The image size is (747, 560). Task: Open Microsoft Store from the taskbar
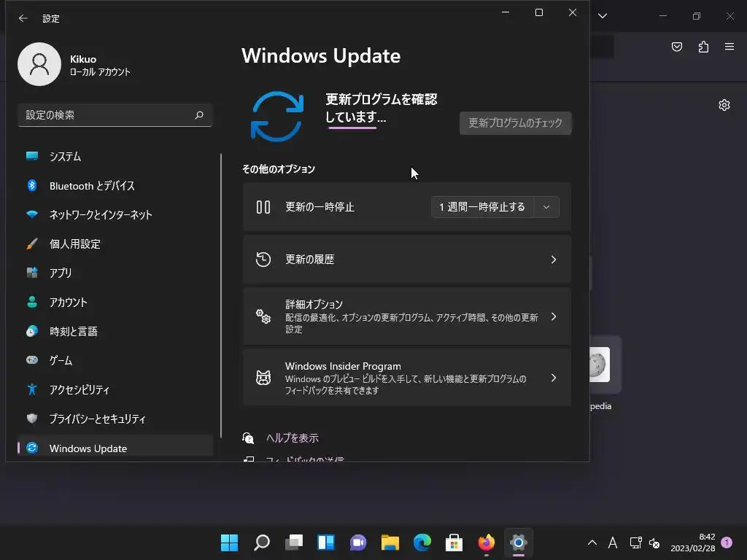(x=454, y=542)
